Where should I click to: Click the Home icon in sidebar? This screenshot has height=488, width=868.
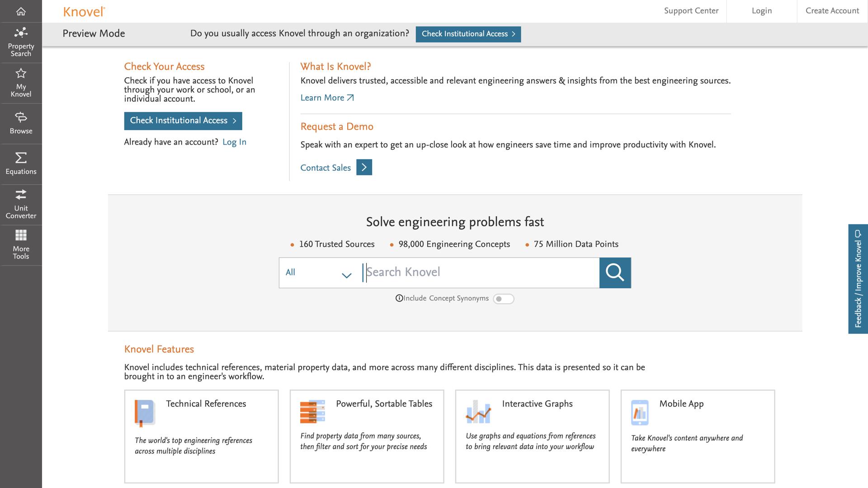click(21, 11)
